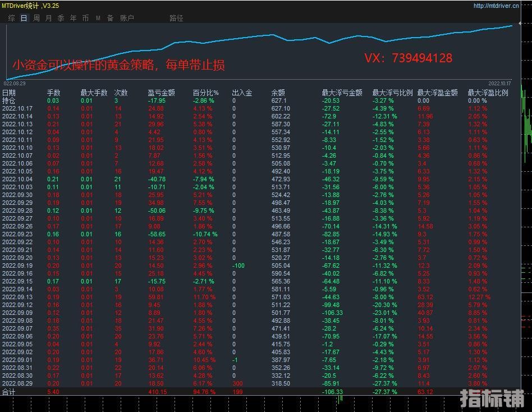This screenshot has width=532, height=412.
Task: Switch to the 账户 account tab
Action: (127, 18)
